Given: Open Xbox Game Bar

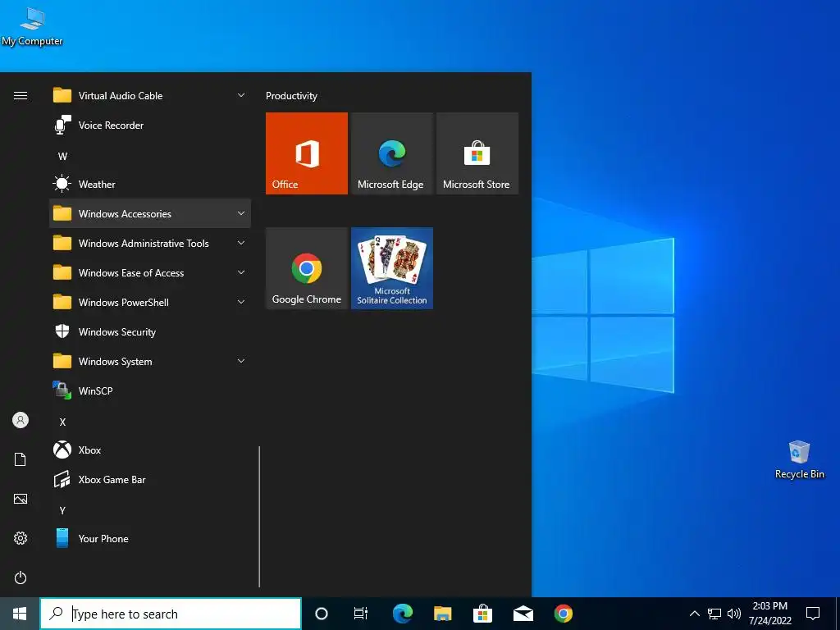Looking at the screenshot, I should (x=150, y=479).
